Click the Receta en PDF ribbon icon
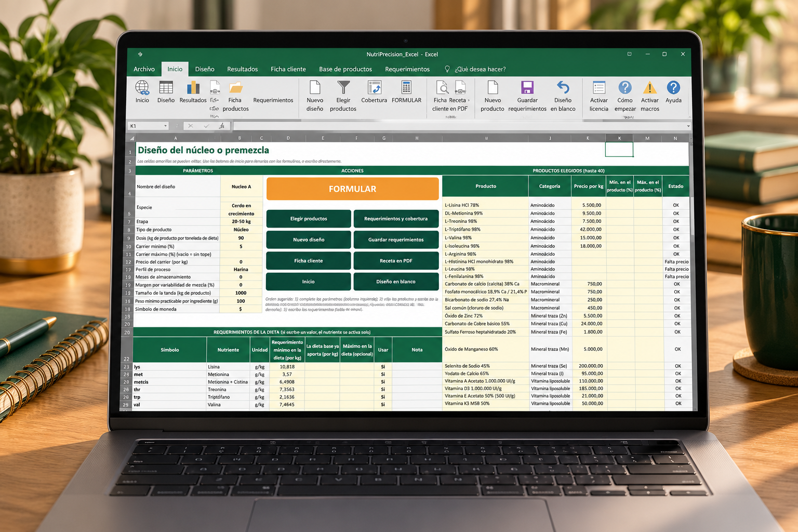 [x=460, y=87]
